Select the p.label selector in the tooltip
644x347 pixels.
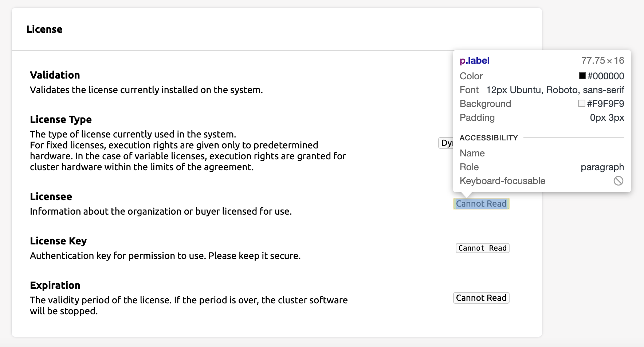pos(474,60)
